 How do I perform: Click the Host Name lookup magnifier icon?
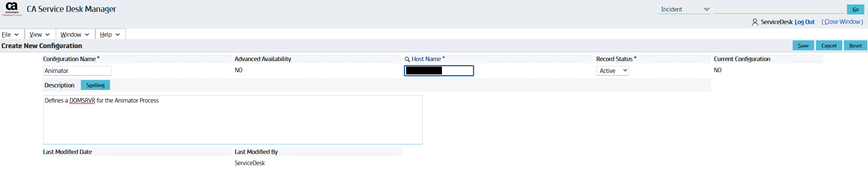click(407, 59)
